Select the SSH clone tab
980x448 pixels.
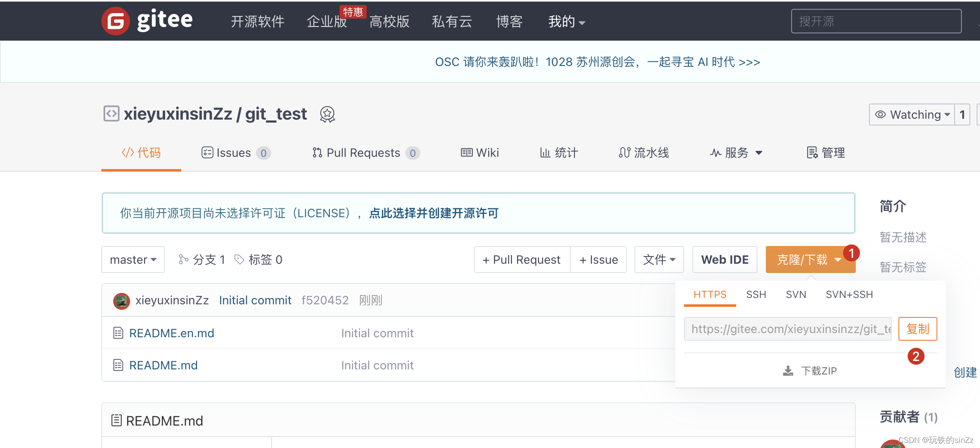(756, 295)
